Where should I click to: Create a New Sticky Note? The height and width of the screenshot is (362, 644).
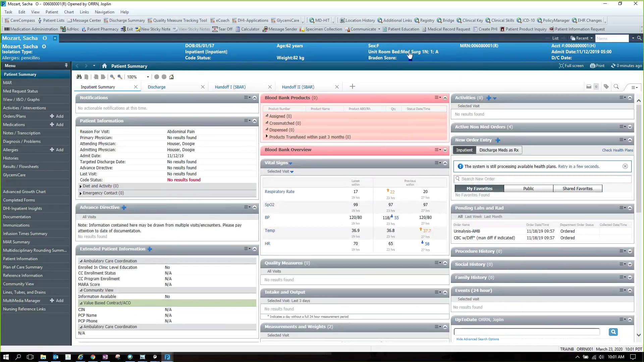point(153,29)
